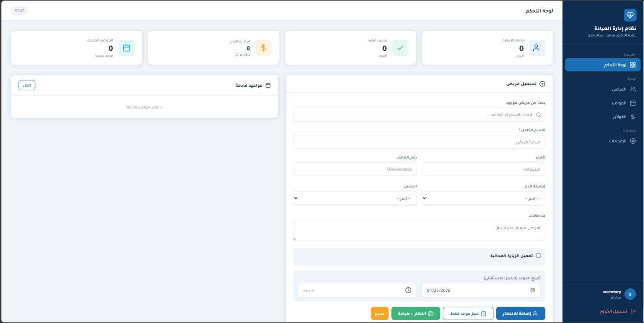Click the orange مسح clear button

coord(380,313)
